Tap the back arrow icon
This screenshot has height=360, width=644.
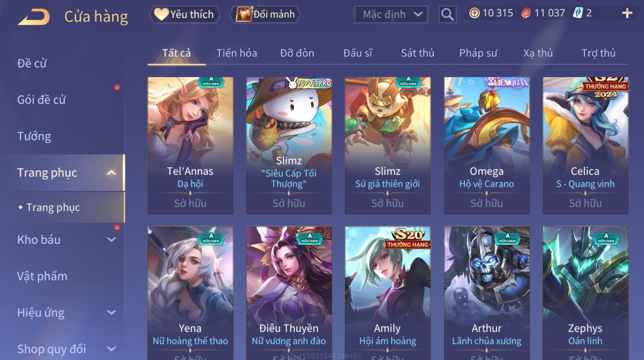(x=34, y=17)
